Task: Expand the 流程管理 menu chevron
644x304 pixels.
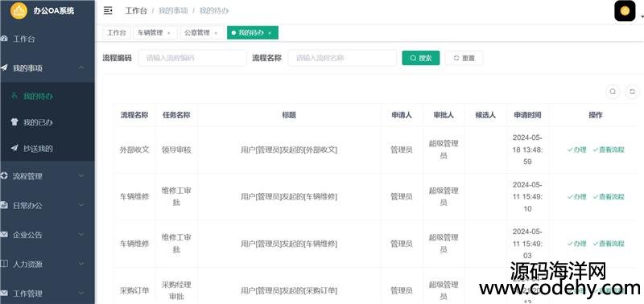Action: pos(81,176)
